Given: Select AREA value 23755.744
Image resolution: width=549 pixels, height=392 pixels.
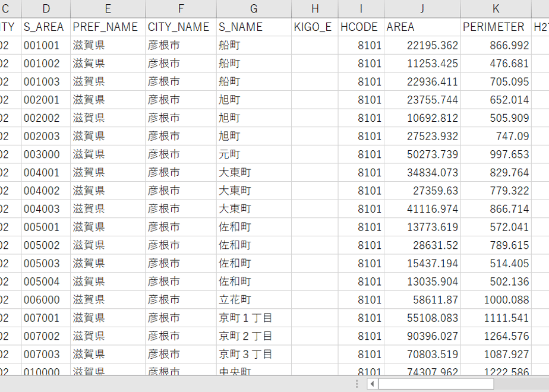Looking at the screenshot, I should point(422,100).
